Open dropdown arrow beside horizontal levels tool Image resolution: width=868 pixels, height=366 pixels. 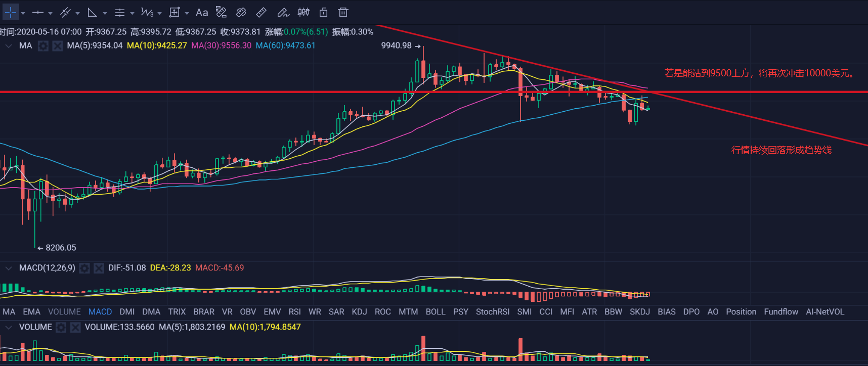pyautogui.click(x=133, y=13)
